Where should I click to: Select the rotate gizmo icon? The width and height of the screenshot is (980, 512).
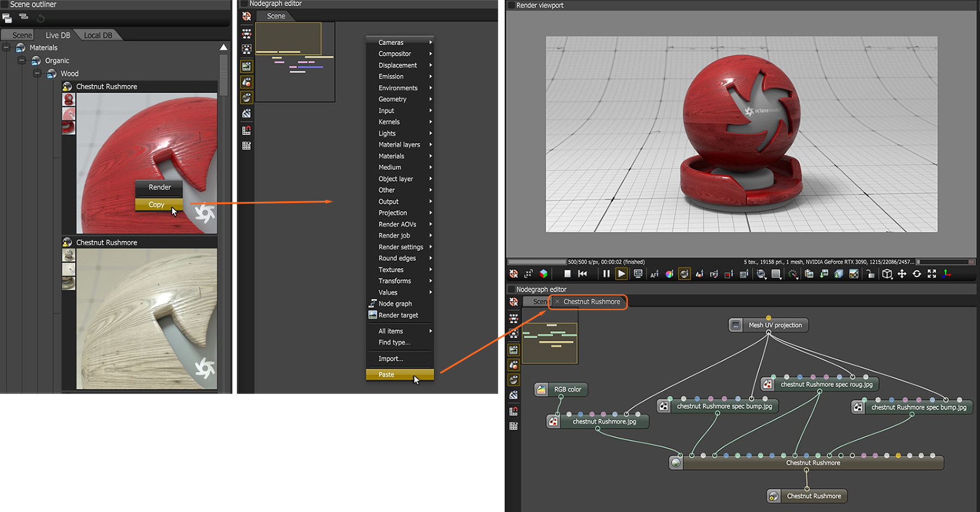917,274
